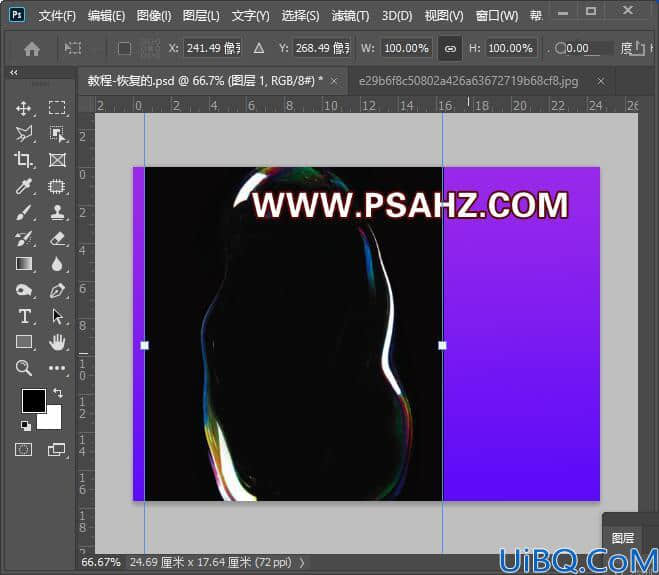Expand the status bar arrow menu

(302, 562)
